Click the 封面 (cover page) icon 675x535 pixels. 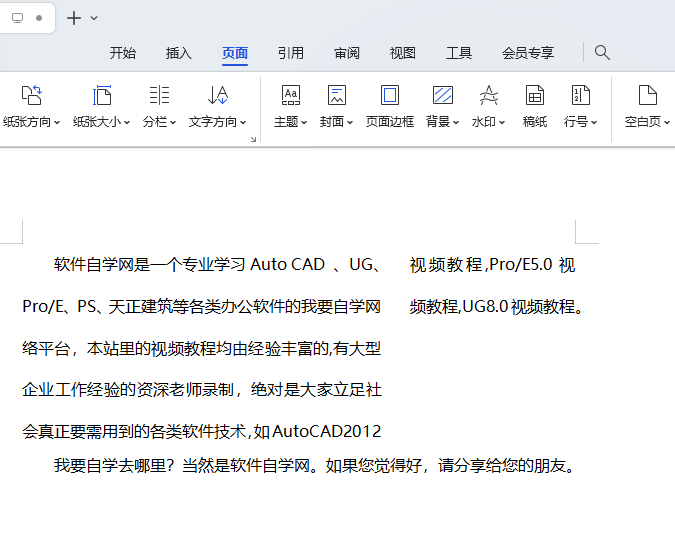click(x=337, y=95)
